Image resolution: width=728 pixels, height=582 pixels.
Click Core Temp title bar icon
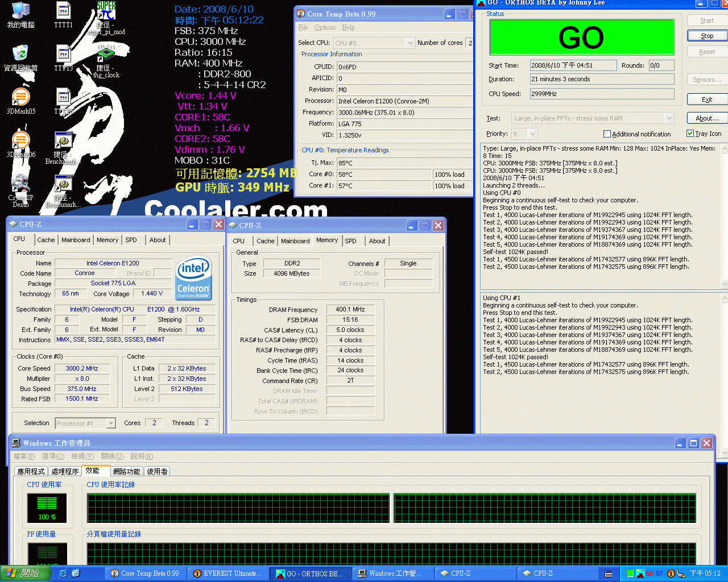tap(300, 14)
